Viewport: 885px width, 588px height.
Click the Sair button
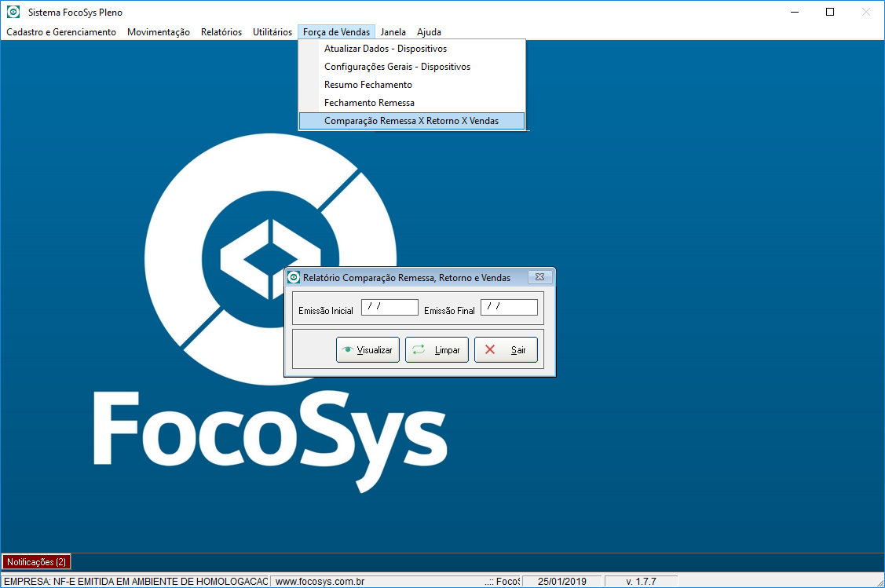click(506, 350)
